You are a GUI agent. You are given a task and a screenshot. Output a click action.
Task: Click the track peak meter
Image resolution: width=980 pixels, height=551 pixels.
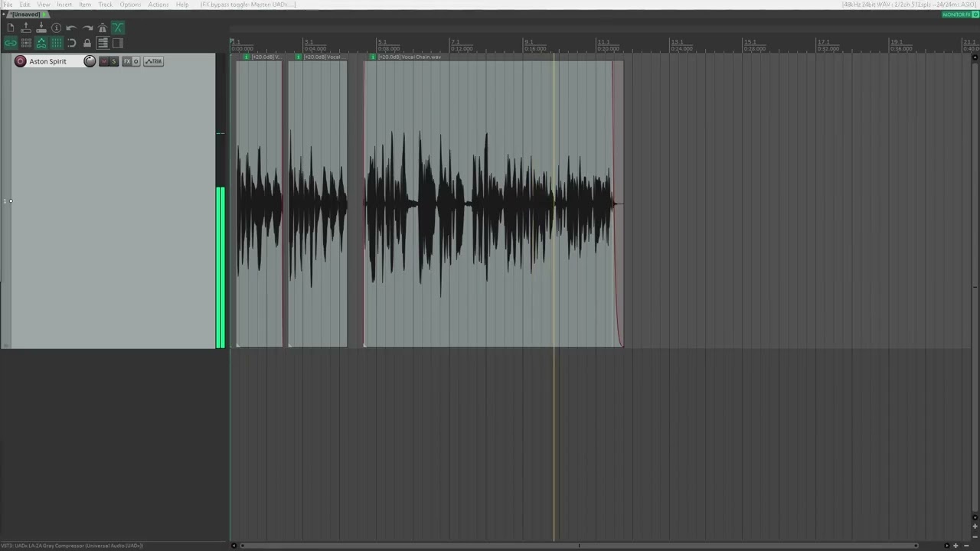click(x=220, y=203)
